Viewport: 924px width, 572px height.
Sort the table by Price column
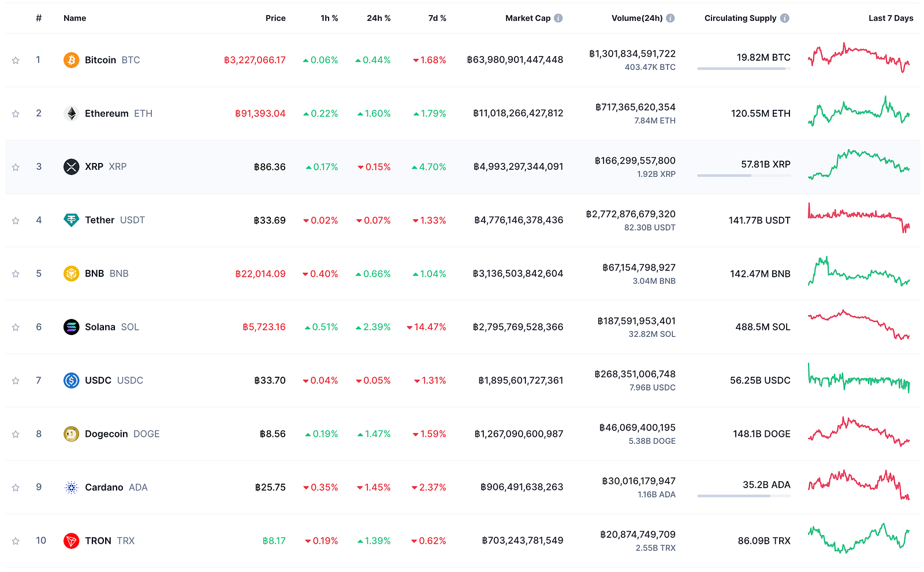coord(275,18)
